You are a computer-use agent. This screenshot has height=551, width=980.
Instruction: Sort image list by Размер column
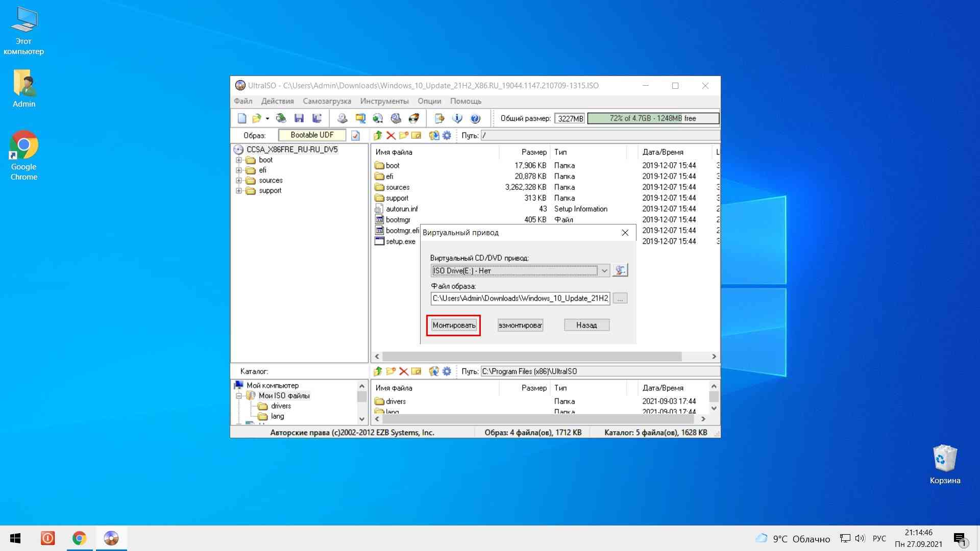(x=534, y=152)
